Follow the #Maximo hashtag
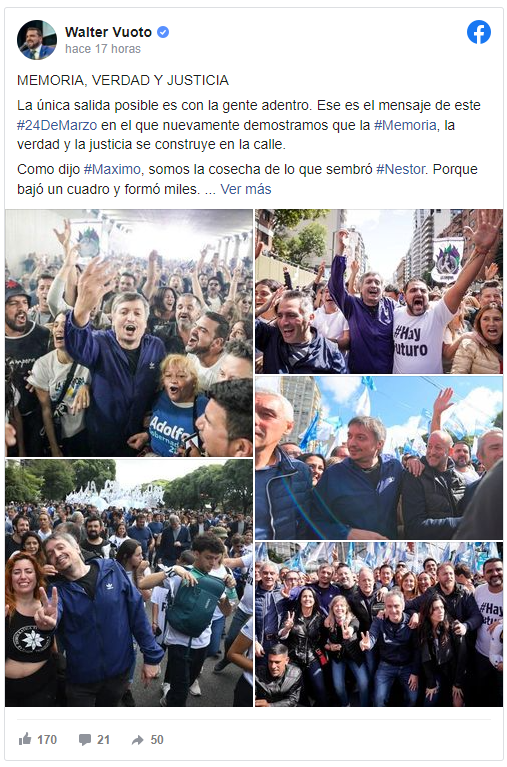Screen dimensions: 507x767 [x=112, y=169]
